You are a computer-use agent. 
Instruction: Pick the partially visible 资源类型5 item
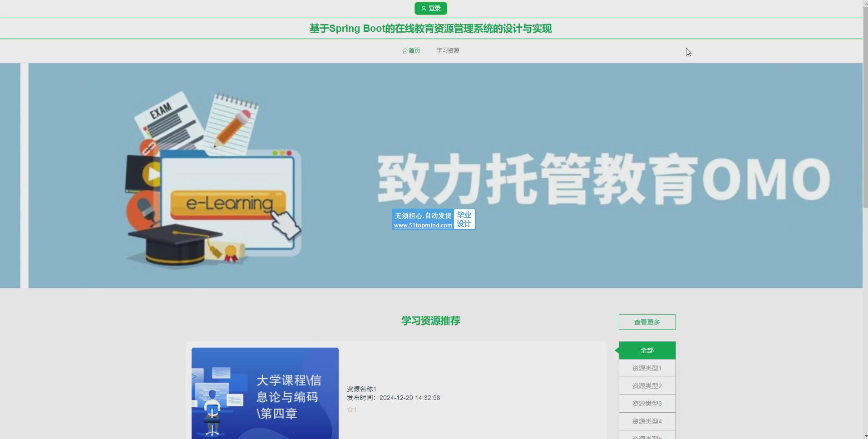point(647,436)
